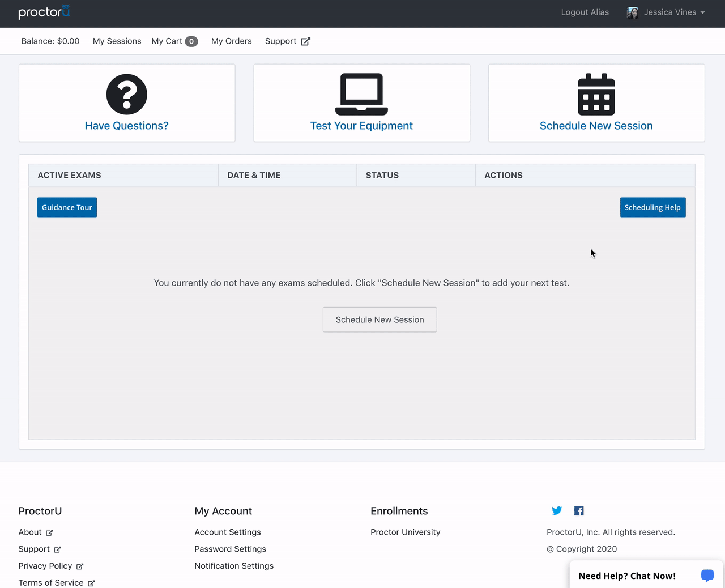This screenshot has width=725, height=588.
Task: Click the laptop equipment icon
Action: [361, 94]
